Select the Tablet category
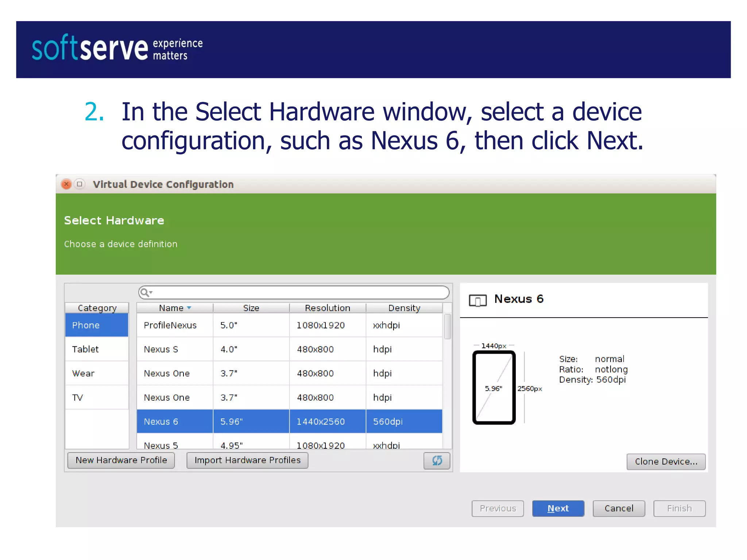 (97, 349)
